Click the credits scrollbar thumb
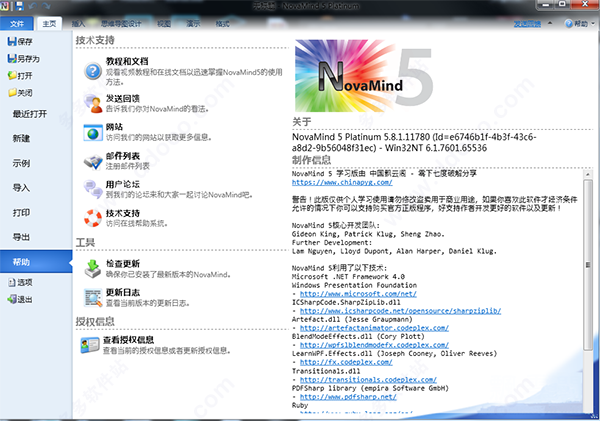 point(587,264)
